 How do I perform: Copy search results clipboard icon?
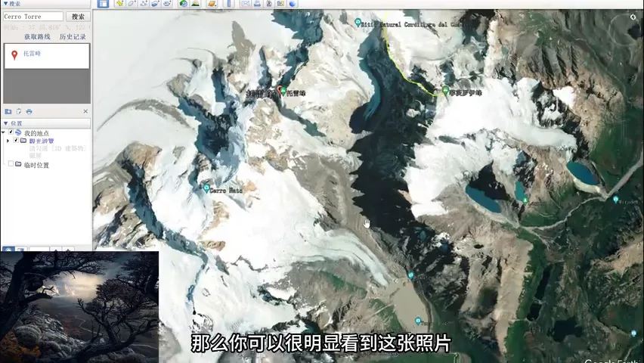(x=19, y=111)
